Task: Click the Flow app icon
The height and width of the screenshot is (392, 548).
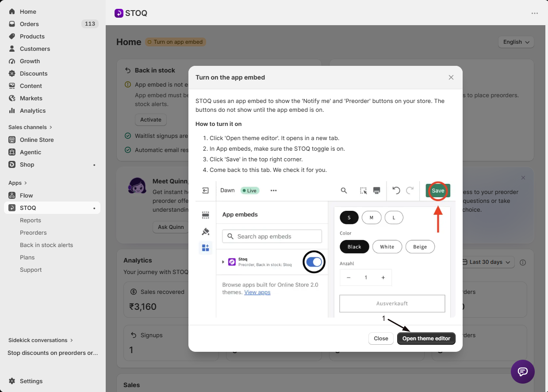Action: pyautogui.click(x=12, y=195)
